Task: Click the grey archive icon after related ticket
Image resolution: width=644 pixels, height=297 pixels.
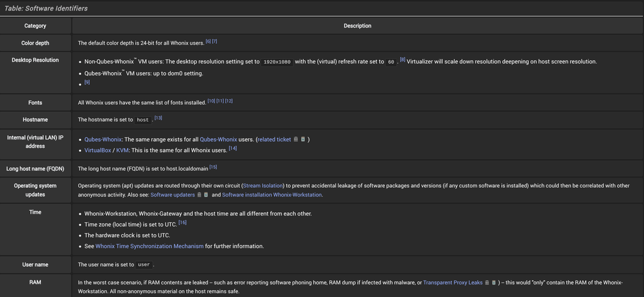Action: 296,139
